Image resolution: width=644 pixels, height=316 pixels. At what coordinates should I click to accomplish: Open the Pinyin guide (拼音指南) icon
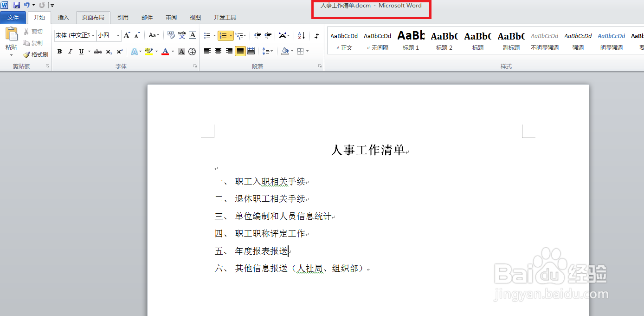[x=182, y=35]
